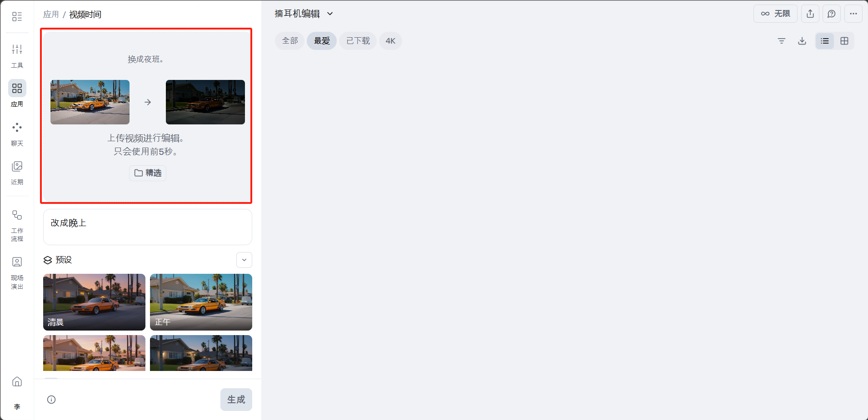
Task: Click the home icon in sidebar
Action: [x=17, y=381]
